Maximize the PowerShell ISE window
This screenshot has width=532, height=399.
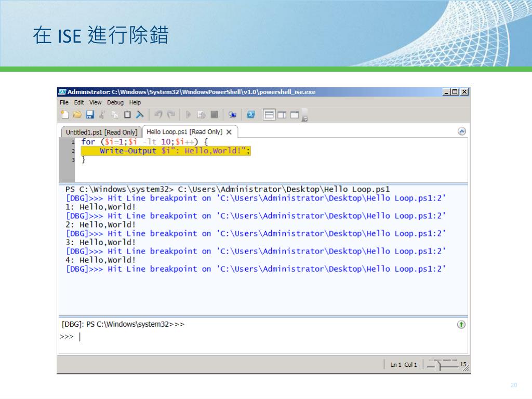pos(455,91)
